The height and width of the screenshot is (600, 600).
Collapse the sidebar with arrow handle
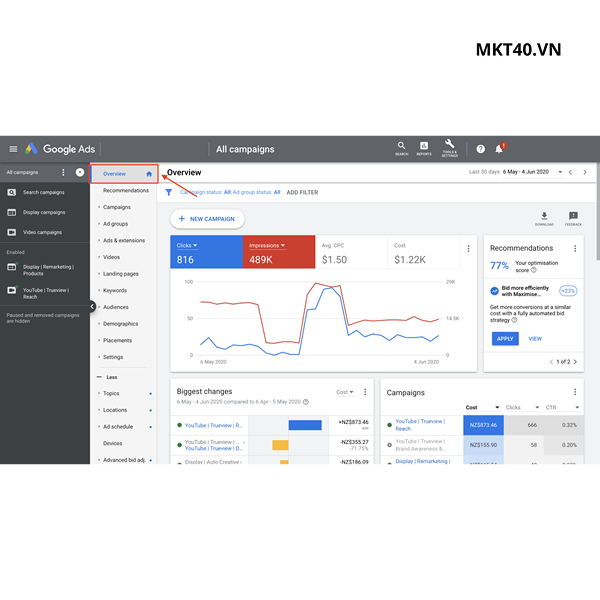coord(92,306)
